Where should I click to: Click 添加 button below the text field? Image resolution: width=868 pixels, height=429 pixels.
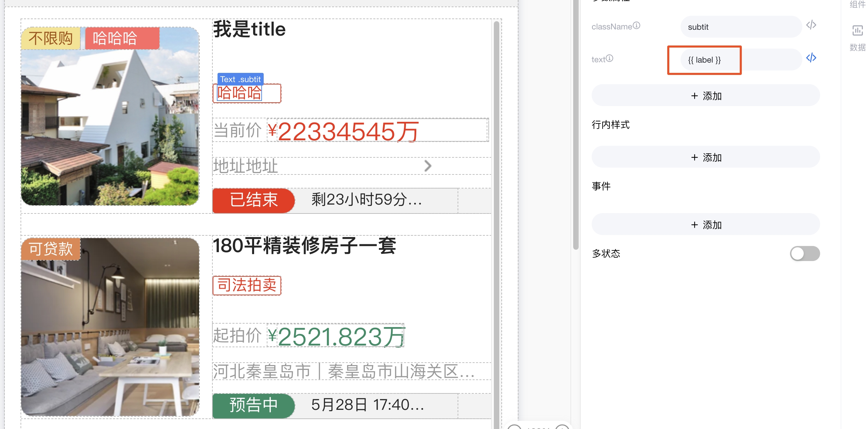706,96
